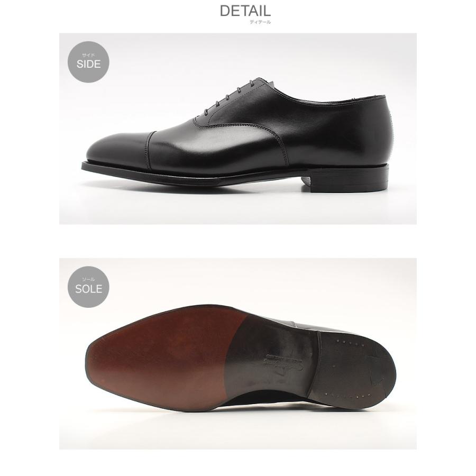Image resolution: width=476 pixels, height=476 pixels.
Task: Click the gray SIDE circle badge
Action: click(x=88, y=62)
